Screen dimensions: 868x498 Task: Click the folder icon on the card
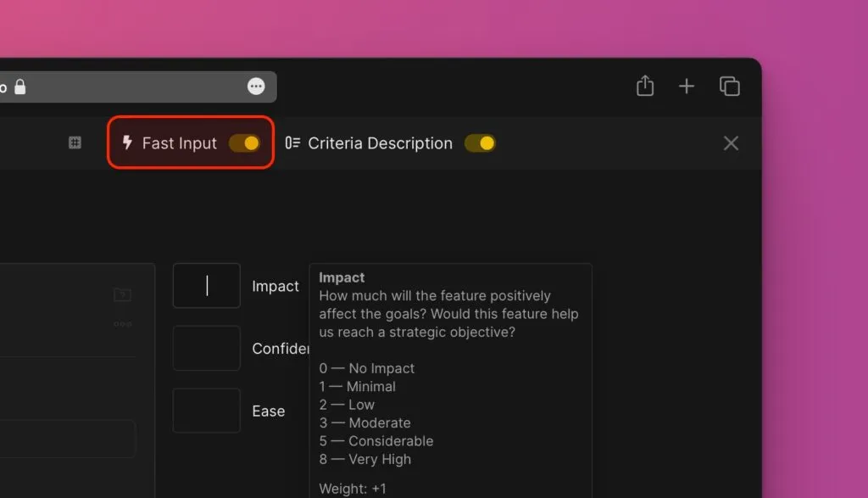pos(122,295)
